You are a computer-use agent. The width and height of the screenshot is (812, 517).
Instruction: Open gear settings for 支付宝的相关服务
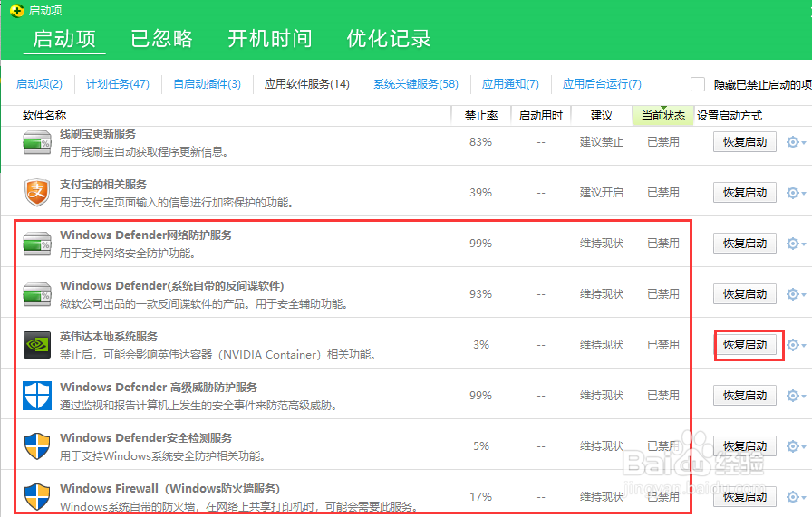(796, 193)
